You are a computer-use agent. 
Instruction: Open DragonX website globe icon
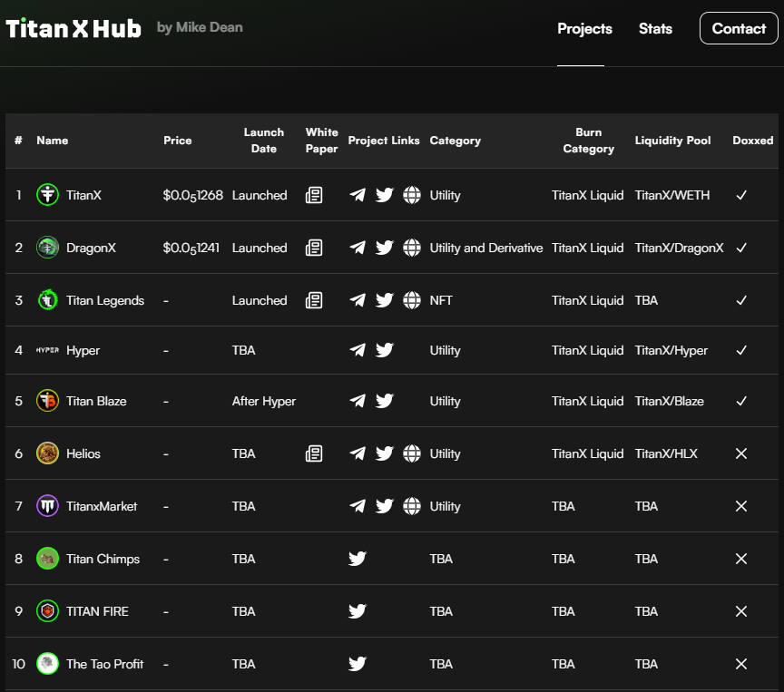[x=412, y=248]
